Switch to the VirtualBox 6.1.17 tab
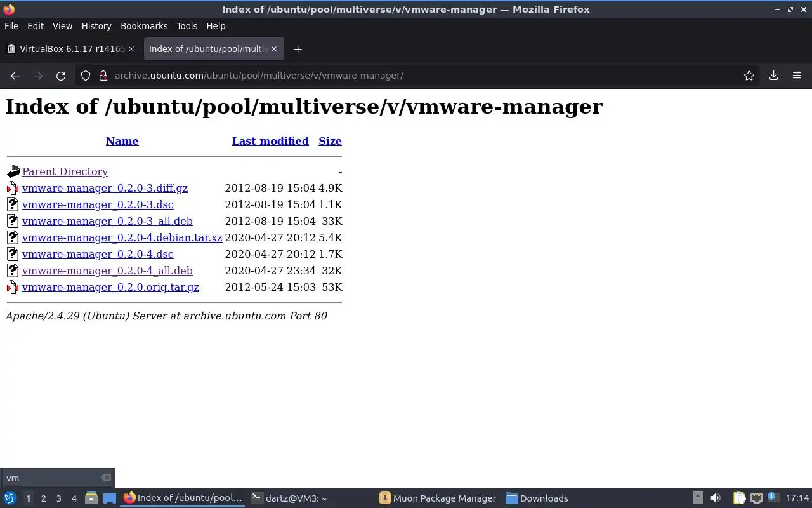The image size is (812, 508). click(70, 49)
